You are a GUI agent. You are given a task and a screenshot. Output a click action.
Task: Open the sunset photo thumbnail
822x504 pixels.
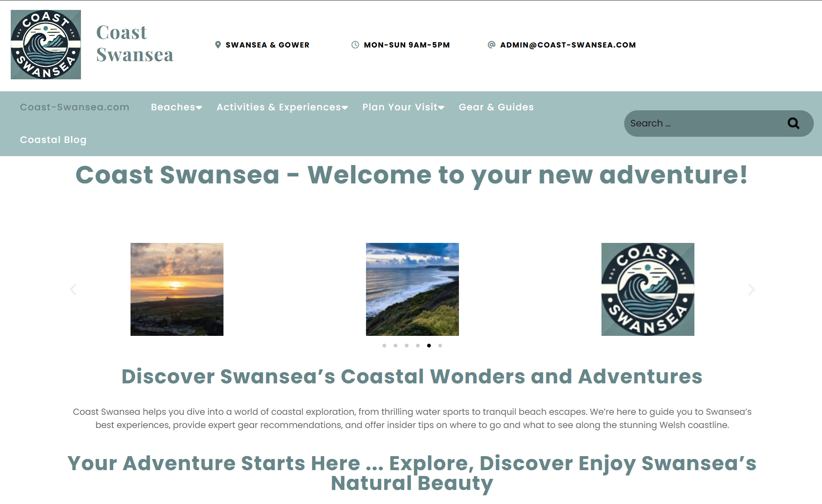click(177, 289)
